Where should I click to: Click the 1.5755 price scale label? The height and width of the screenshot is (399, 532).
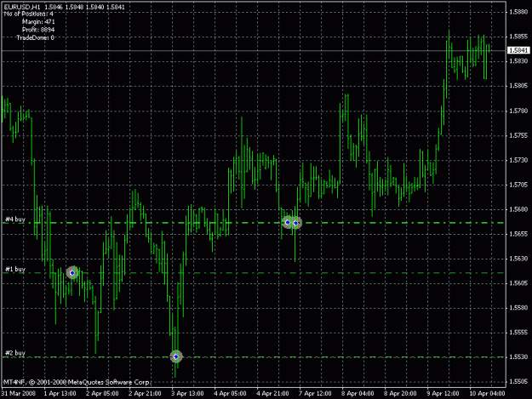pos(518,135)
